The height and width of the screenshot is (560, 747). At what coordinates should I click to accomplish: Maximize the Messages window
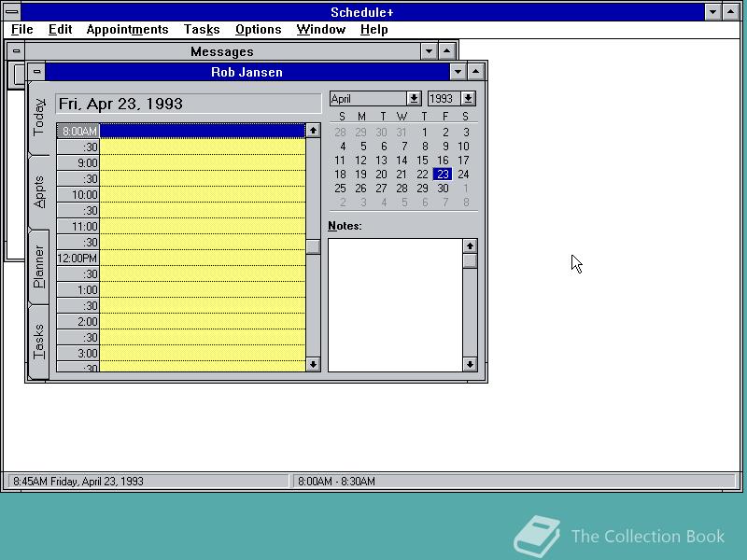coord(446,51)
